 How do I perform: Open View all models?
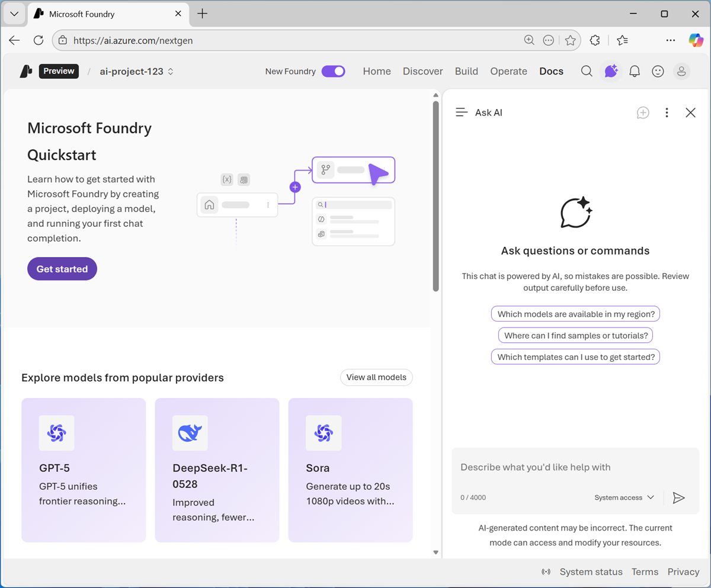click(x=376, y=377)
